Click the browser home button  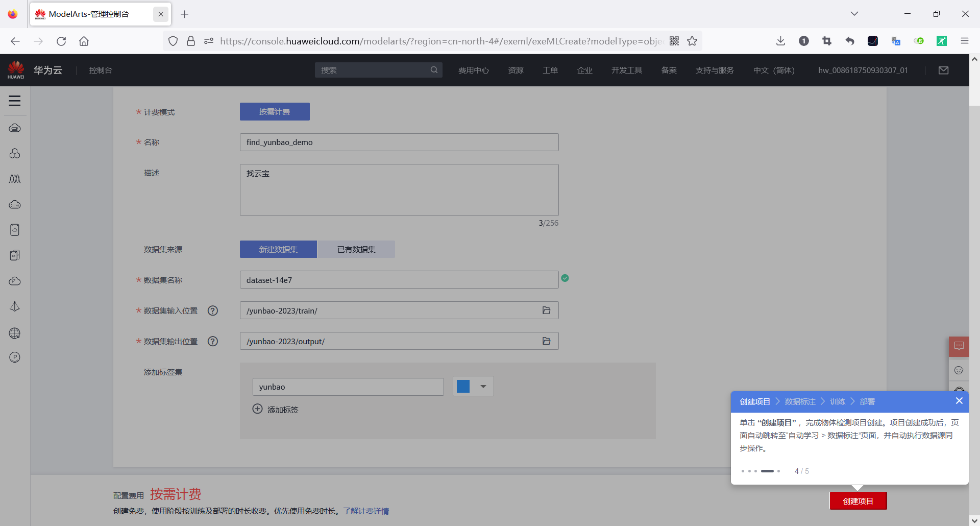84,41
